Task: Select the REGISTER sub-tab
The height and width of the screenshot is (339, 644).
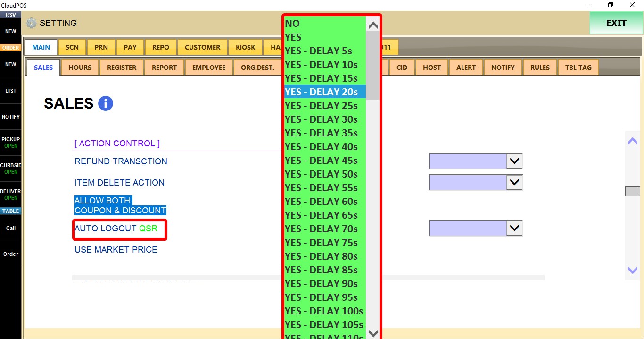Action: coord(122,68)
